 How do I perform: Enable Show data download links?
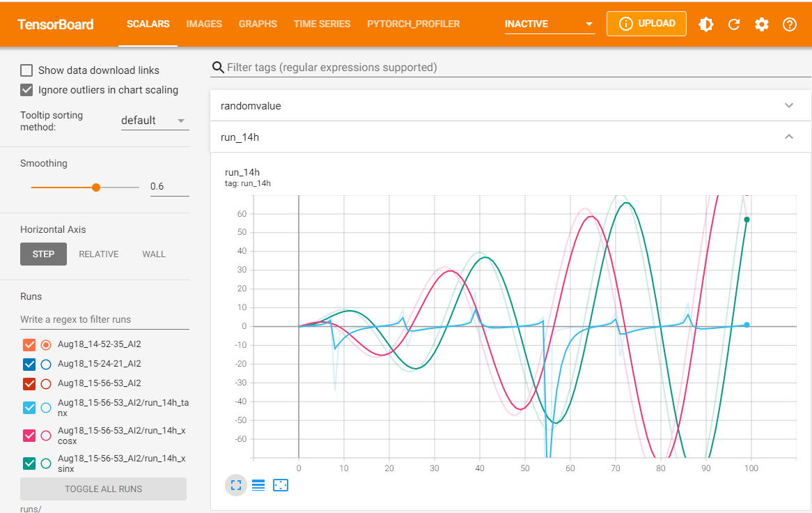click(x=27, y=70)
